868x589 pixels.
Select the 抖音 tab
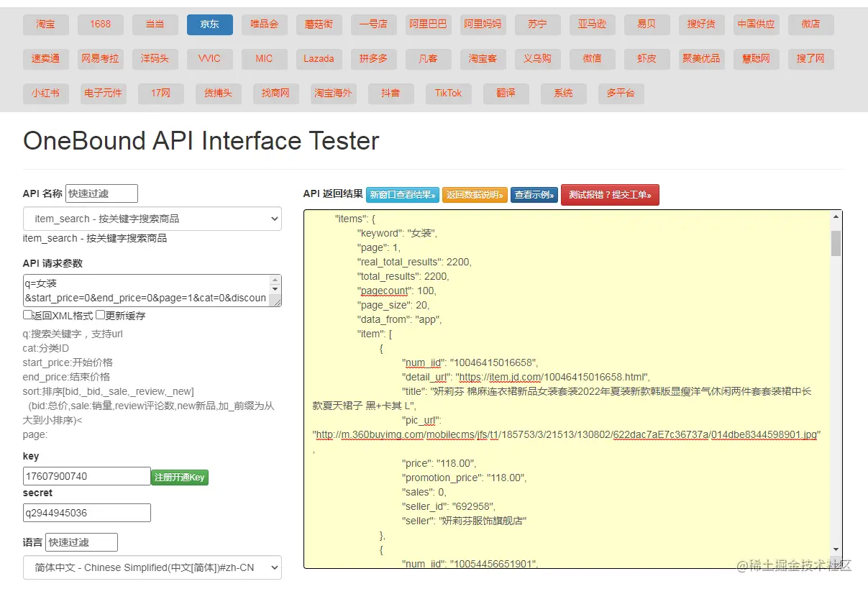[391, 93]
